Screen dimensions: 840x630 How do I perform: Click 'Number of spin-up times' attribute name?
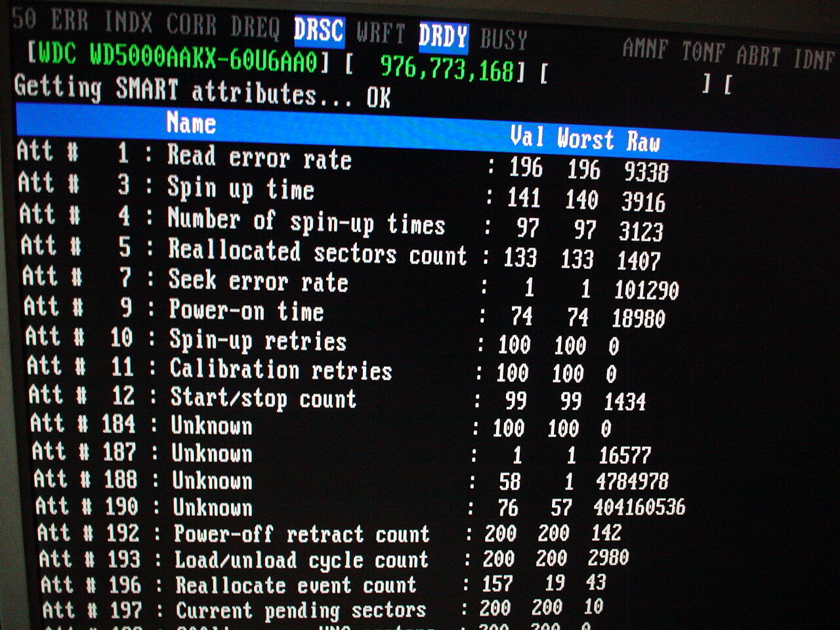click(306, 220)
